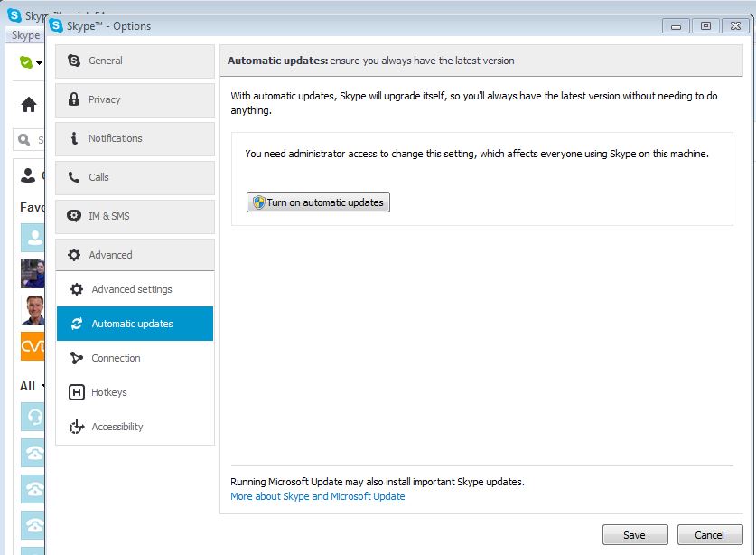Select Accessibility sub-item
Screen dimensions: 756x555
tap(135, 427)
